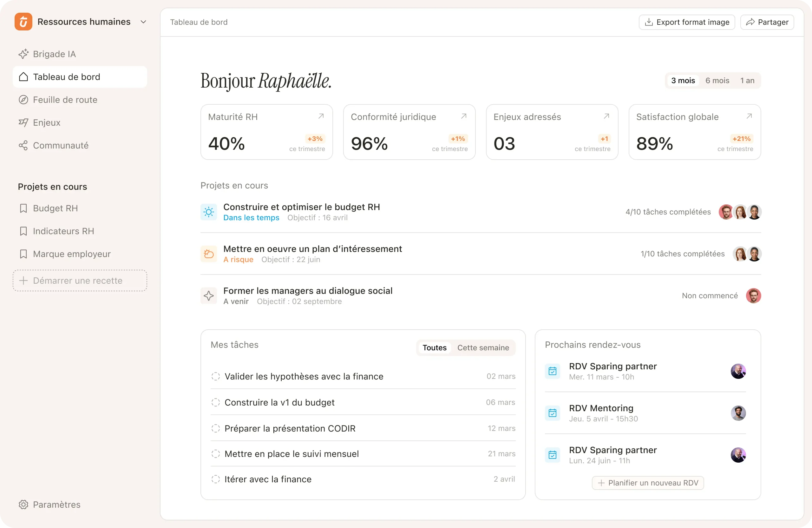Open Maturité RH card details arrow
The image size is (812, 528).
321,116
